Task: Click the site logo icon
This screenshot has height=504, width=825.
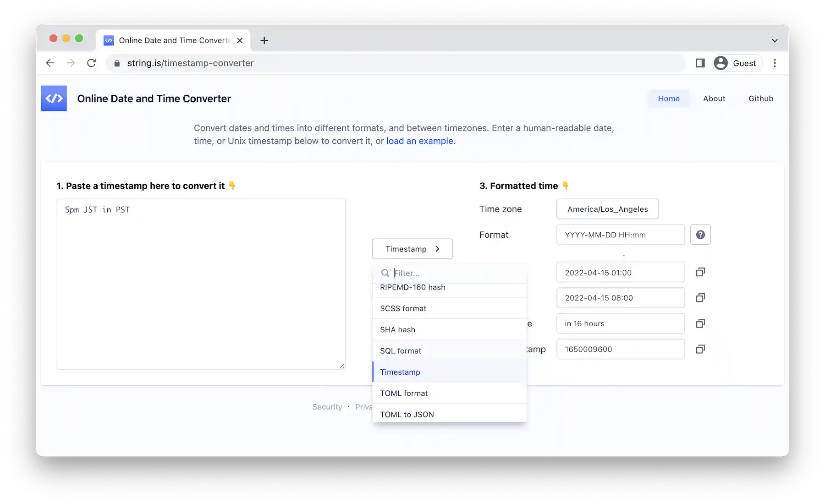Action: (54, 98)
